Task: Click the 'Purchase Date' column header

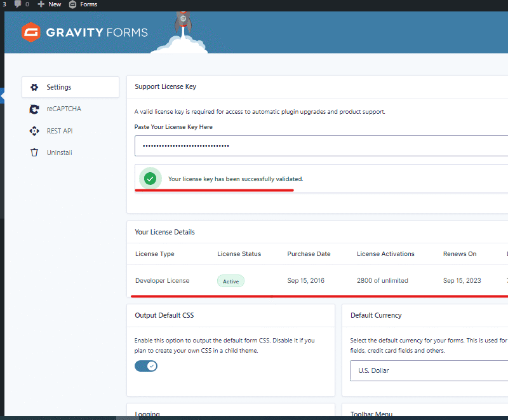Action: 309,254
